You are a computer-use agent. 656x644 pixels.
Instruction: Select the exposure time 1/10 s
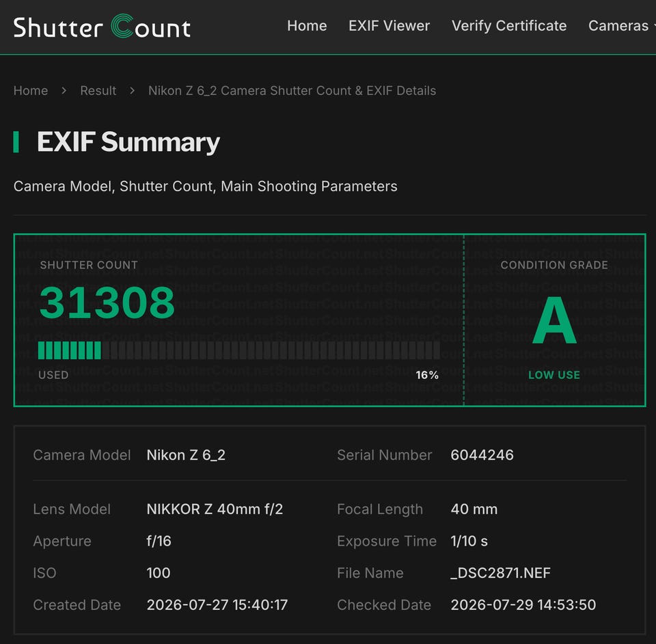pyautogui.click(x=469, y=541)
